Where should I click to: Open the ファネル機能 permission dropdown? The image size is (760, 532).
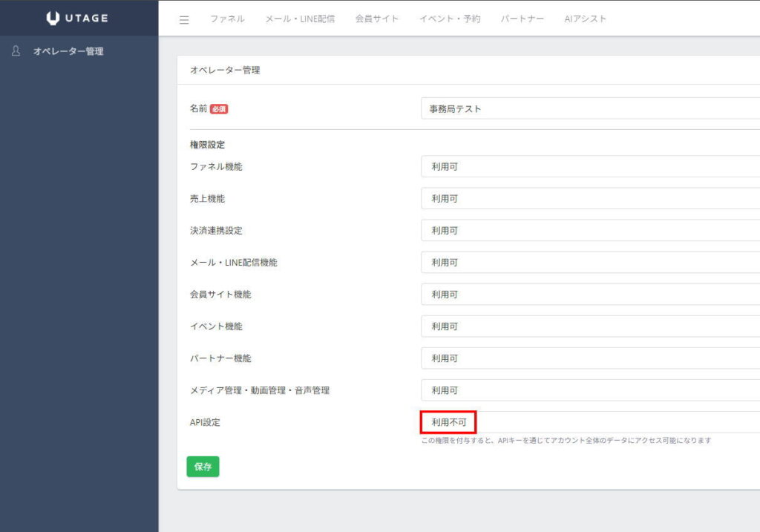click(x=590, y=167)
